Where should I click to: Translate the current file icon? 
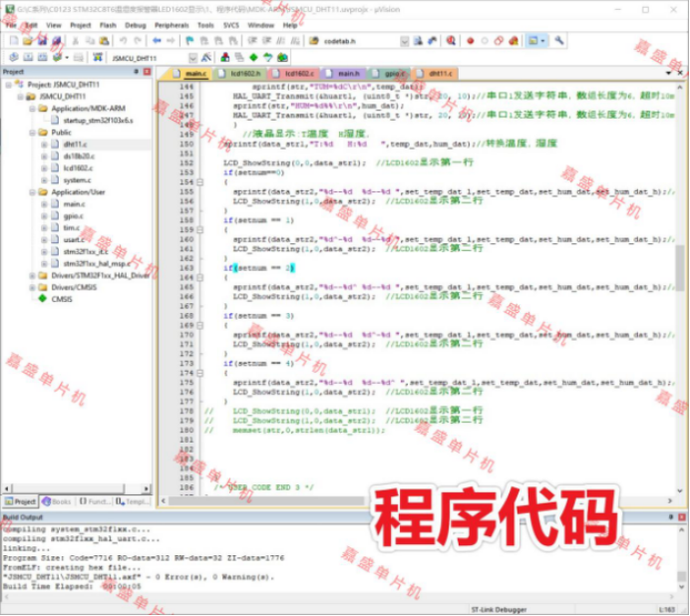coord(14,57)
